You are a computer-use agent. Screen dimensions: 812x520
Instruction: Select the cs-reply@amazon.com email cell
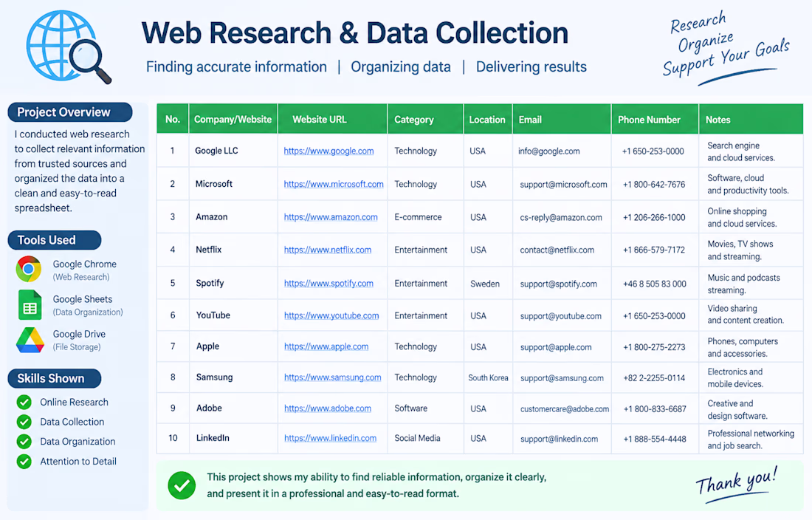561,218
